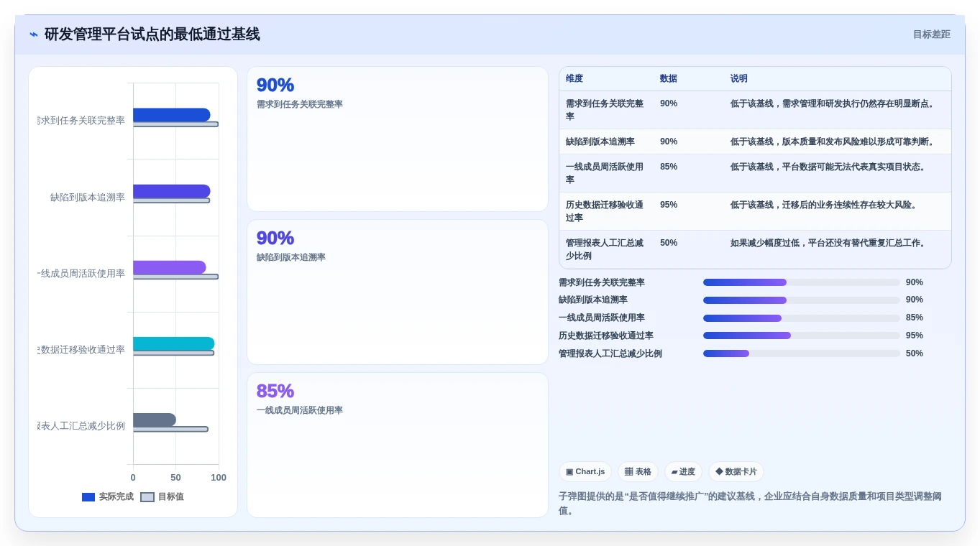980x546 pixels.
Task: Click the 维度 column header
Action: (574, 79)
